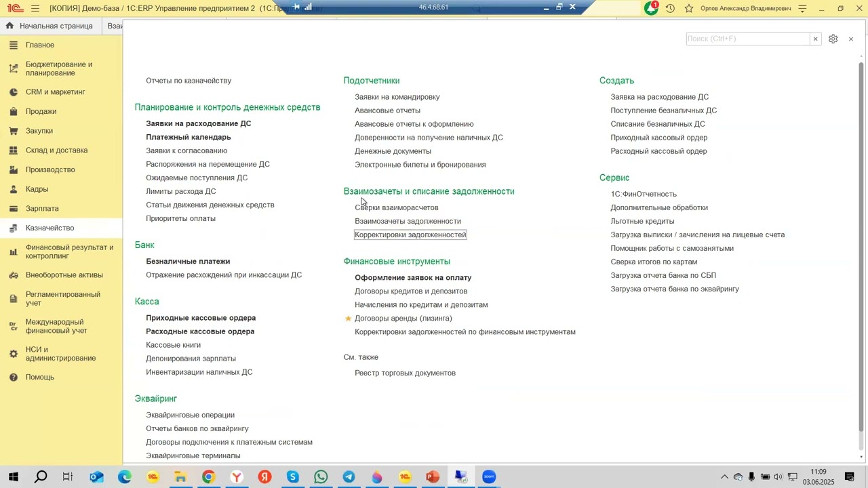
Task: Open the history clock icon
Action: (x=670, y=9)
